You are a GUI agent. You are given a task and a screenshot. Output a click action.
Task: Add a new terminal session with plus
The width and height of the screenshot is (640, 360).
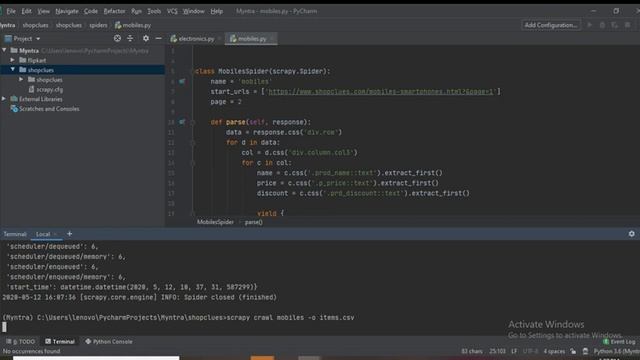(x=69, y=234)
